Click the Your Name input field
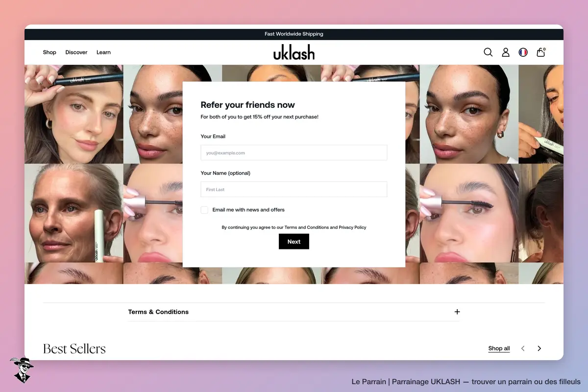Viewport: 588px width, 392px height. click(x=294, y=190)
